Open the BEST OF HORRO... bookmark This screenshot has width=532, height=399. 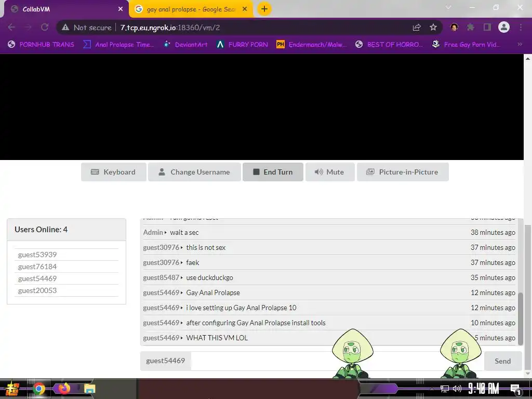tap(389, 45)
